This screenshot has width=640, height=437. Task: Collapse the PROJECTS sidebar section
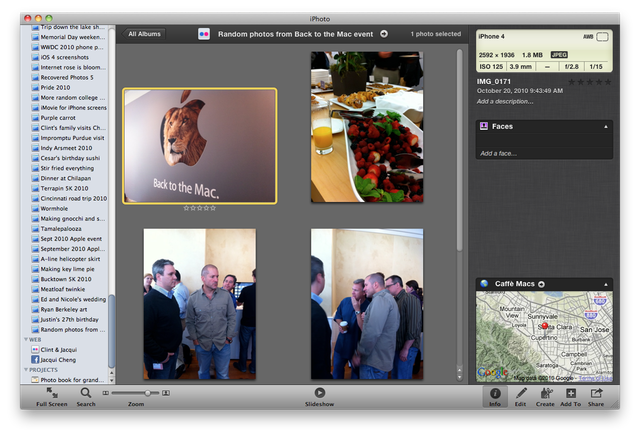tap(26, 370)
